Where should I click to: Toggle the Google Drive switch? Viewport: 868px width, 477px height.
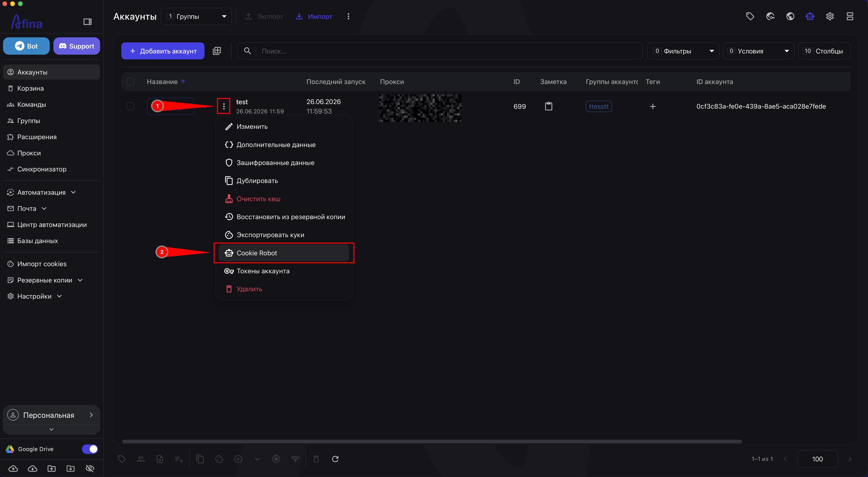pyautogui.click(x=90, y=449)
